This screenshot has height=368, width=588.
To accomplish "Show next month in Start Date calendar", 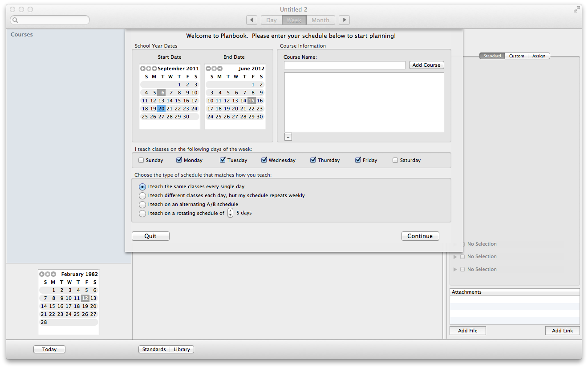I will (154, 69).
